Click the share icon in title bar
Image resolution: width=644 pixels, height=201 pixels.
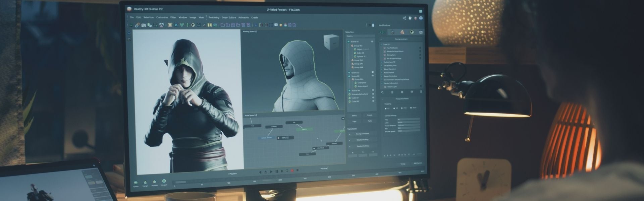pos(404,18)
